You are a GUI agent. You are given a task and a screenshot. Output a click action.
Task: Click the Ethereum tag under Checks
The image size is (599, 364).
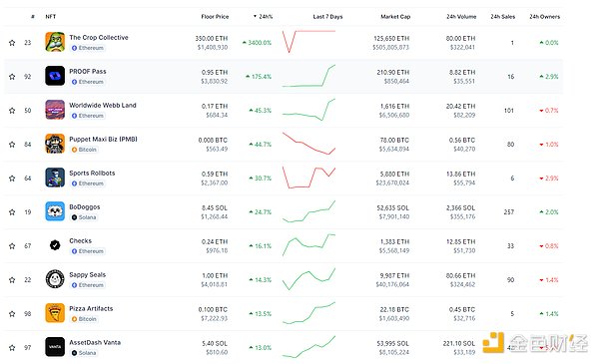tap(88, 251)
